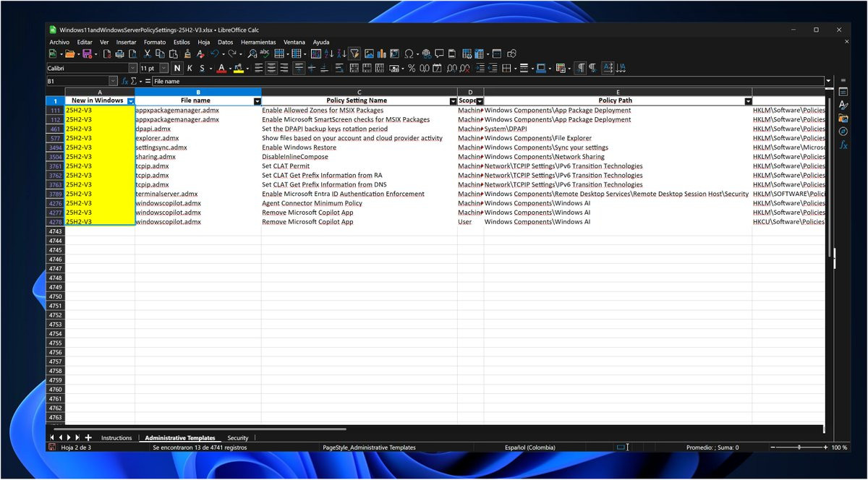868x480 pixels.
Task: Click the add new sheet plus button
Action: point(88,438)
